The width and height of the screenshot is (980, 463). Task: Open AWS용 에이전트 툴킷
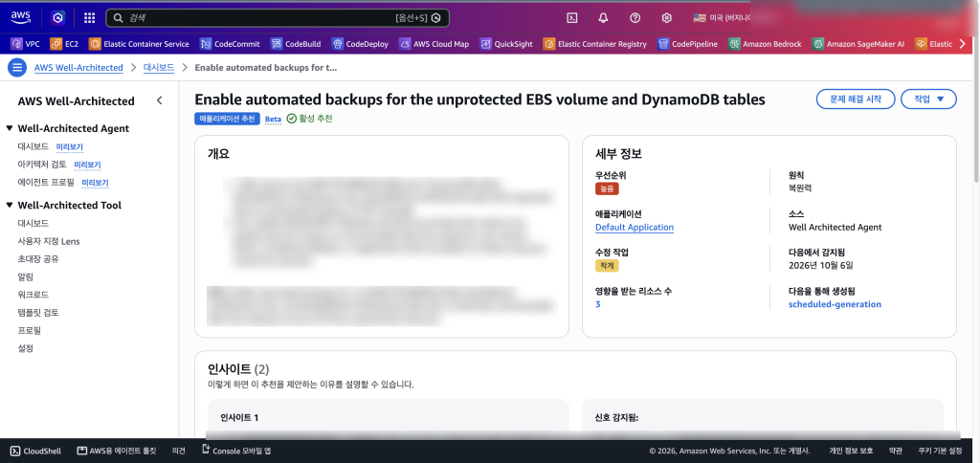(x=116, y=451)
